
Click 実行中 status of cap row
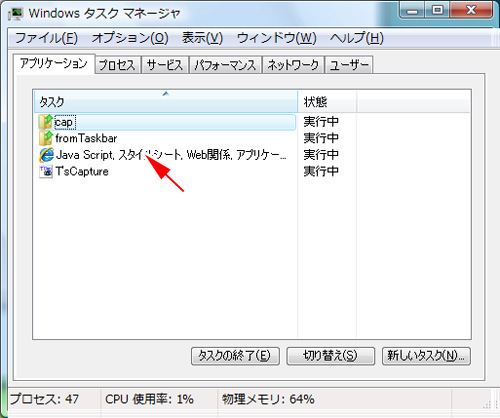(x=321, y=122)
